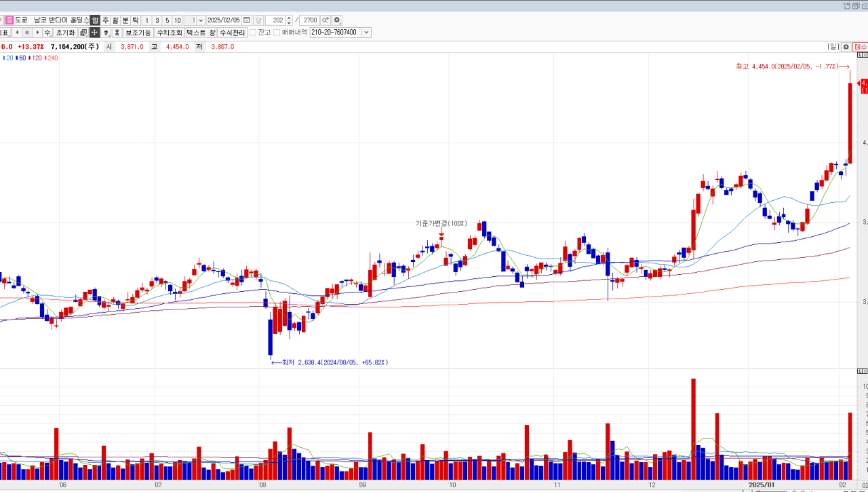
Task: Open the interval dropdown arrow after 10
Action: pyautogui.click(x=201, y=20)
